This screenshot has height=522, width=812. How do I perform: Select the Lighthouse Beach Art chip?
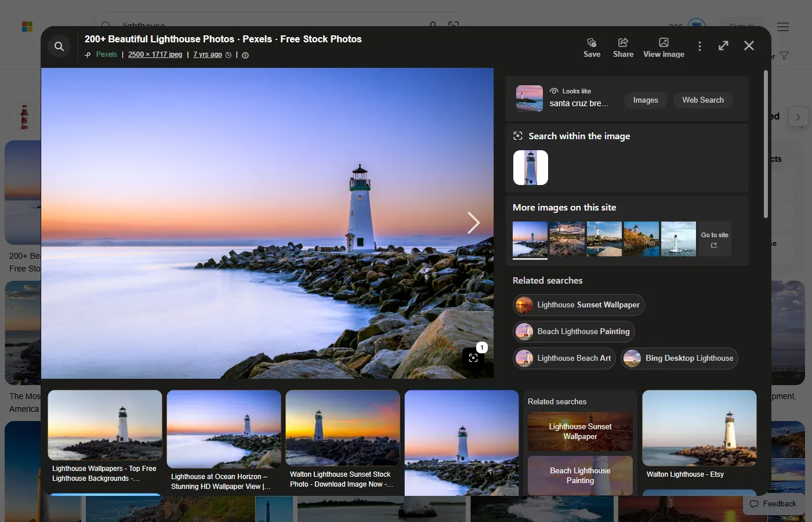[x=564, y=358]
